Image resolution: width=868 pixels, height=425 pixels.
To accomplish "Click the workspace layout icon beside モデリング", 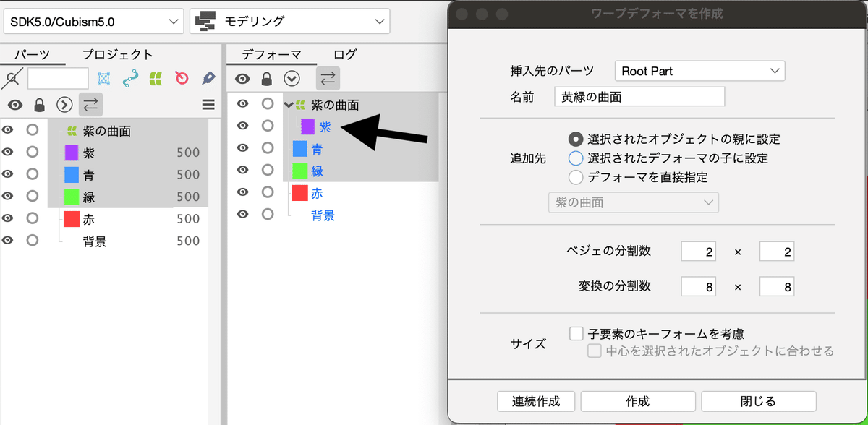I will 207,21.
